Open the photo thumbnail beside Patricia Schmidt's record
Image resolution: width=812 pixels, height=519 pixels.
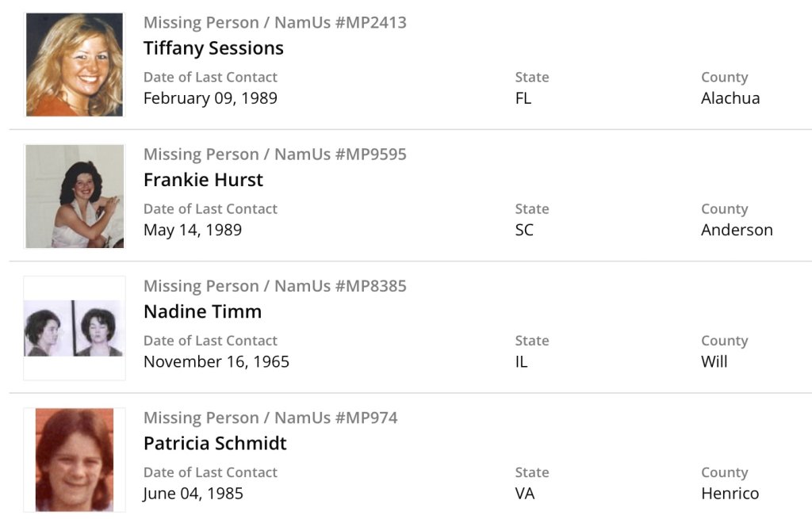[x=75, y=460]
